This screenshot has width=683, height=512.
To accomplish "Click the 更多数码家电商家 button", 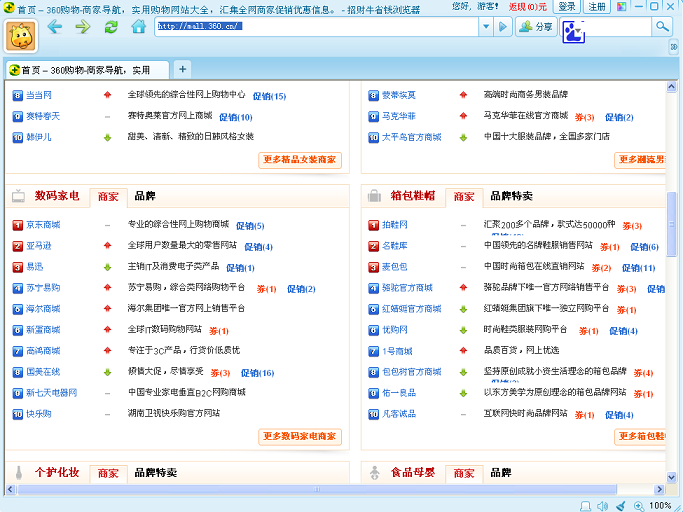I will 301,436.
